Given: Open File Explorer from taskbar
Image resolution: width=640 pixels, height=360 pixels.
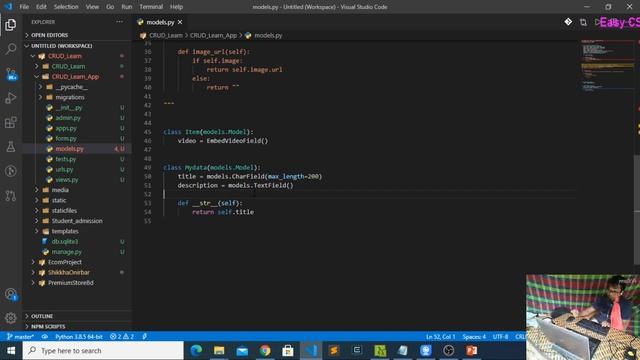Looking at the screenshot, I should pos(219,351).
